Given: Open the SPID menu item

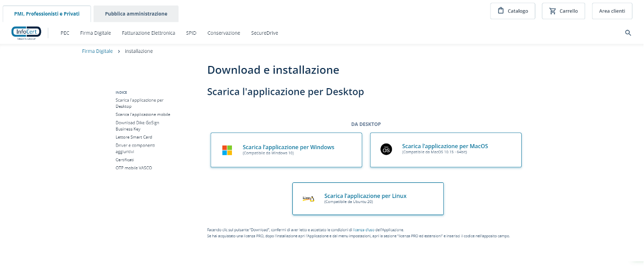Looking at the screenshot, I should click(x=191, y=33).
